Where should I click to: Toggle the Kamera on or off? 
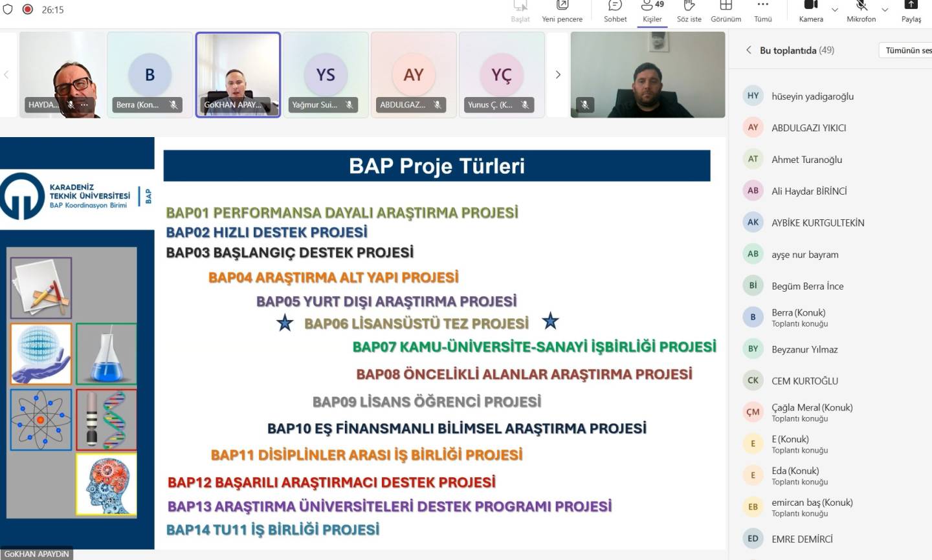tap(810, 8)
